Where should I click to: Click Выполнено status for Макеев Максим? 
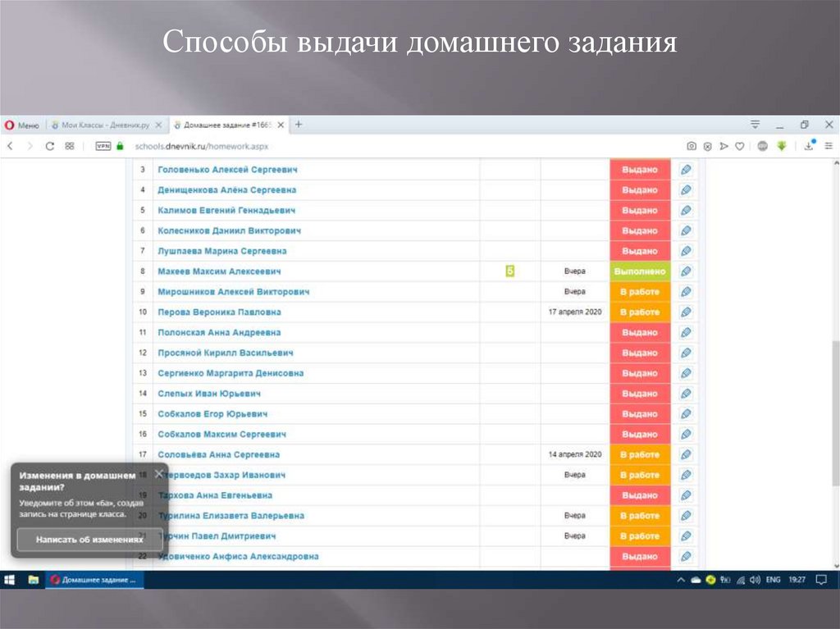(640, 271)
